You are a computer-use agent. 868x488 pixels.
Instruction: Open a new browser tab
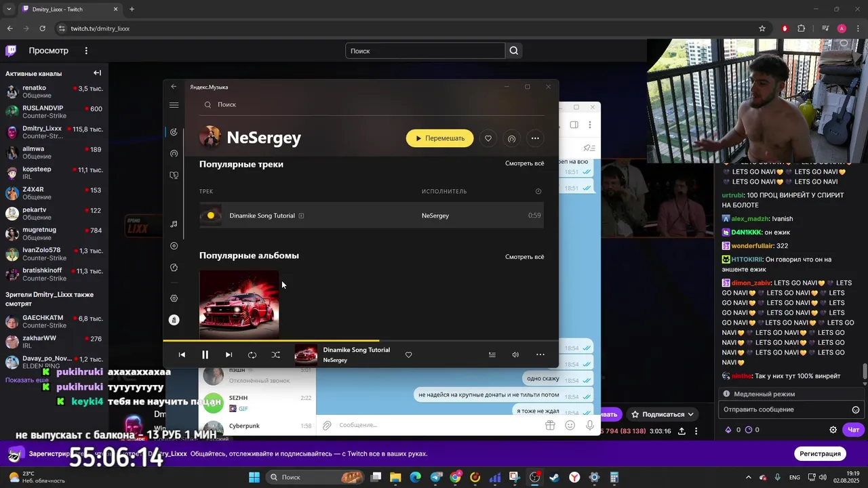pyautogui.click(x=132, y=9)
